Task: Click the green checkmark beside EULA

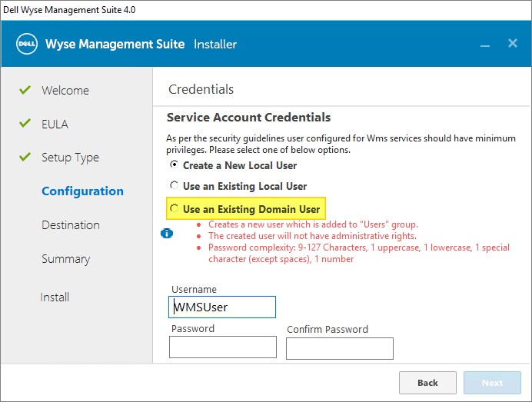Action: (x=24, y=124)
